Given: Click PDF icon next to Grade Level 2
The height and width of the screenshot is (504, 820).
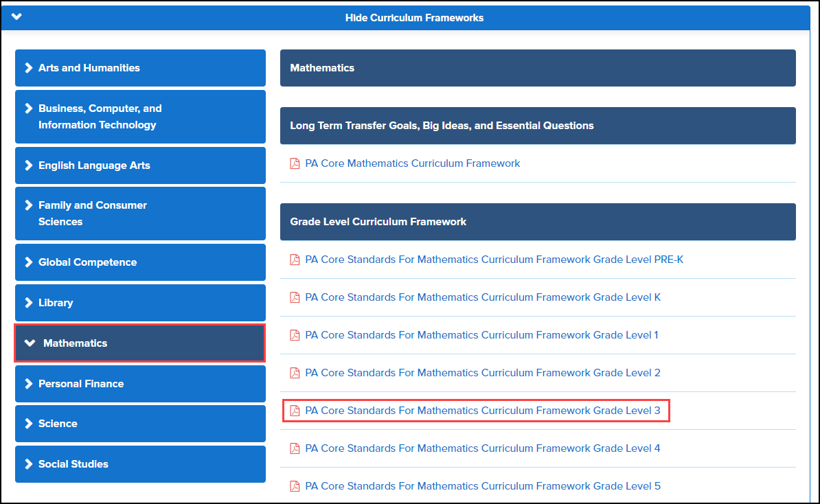Looking at the screenshot, I should click(x=295, y=373).
